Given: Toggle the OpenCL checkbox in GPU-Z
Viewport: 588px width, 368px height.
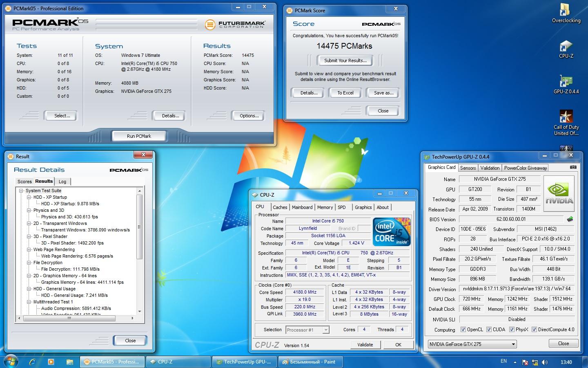Looking at the screenshot, I should (x=463, y=330).
